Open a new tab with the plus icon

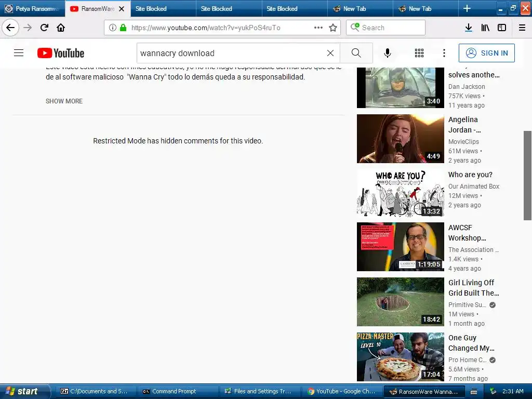(x=467, y=8)
